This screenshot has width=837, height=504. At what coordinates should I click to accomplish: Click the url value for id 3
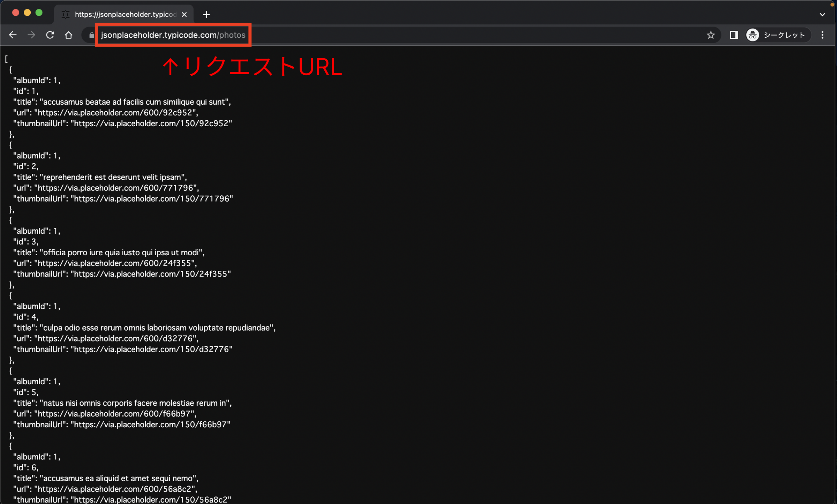pos(115,263)
